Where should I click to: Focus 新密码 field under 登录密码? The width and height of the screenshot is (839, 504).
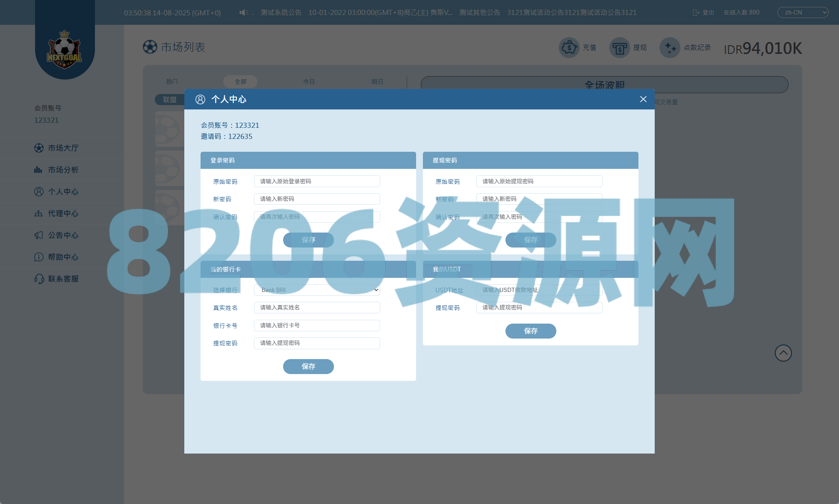tap(317, 199)
